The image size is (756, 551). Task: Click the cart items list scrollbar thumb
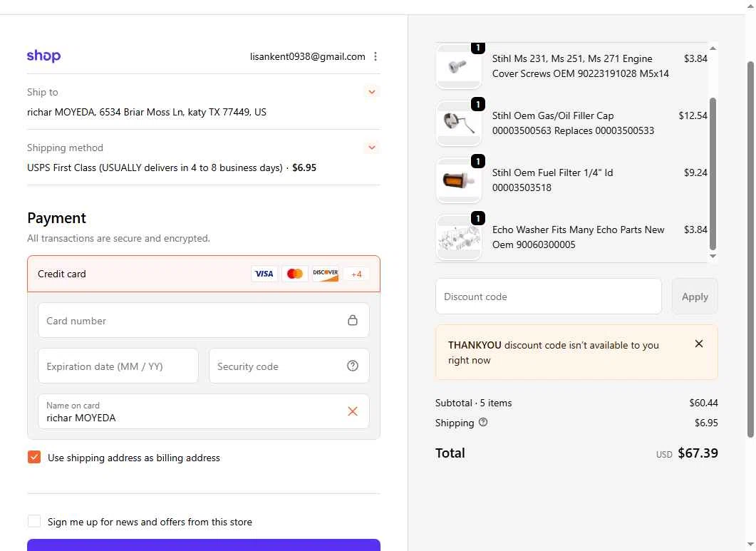tap(713, 174)
